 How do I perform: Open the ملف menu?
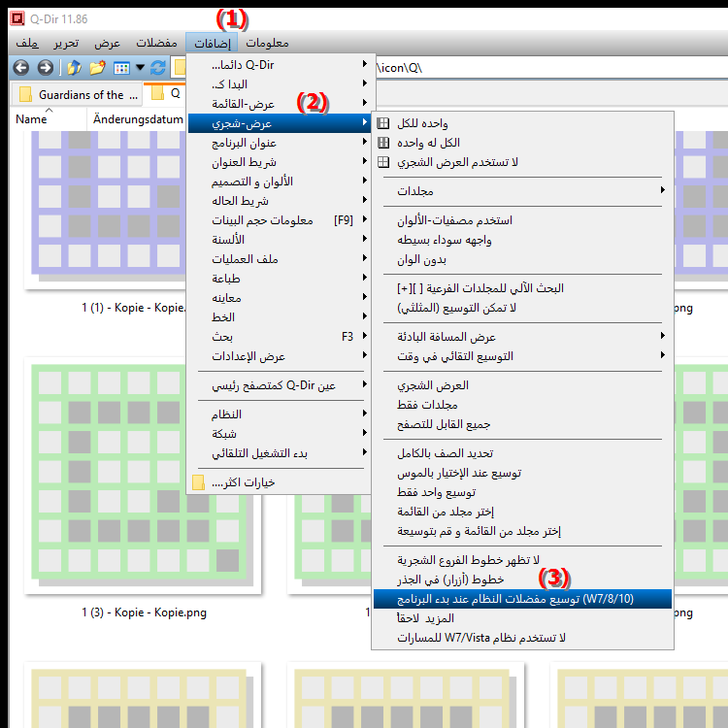27,43
